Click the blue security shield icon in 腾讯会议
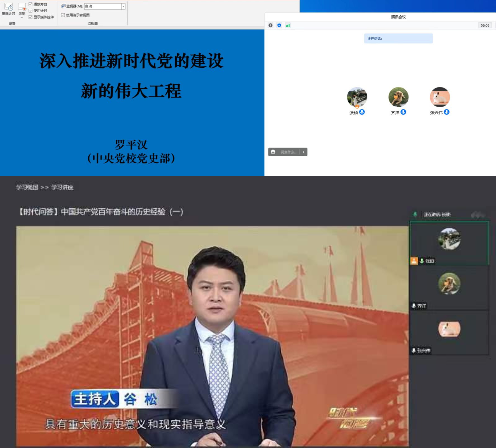The height and width of the screenshot is (448, 496). [x=279, y=25]
